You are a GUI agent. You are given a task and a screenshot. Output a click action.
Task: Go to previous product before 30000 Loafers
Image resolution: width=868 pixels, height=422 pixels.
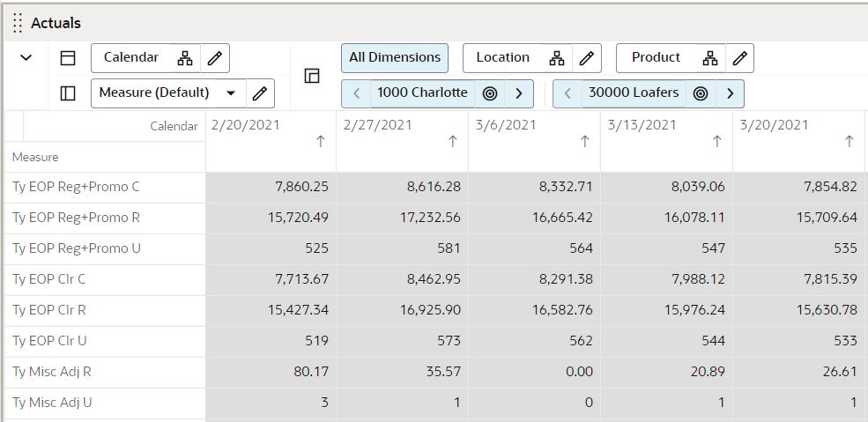[x=568, y=93]
